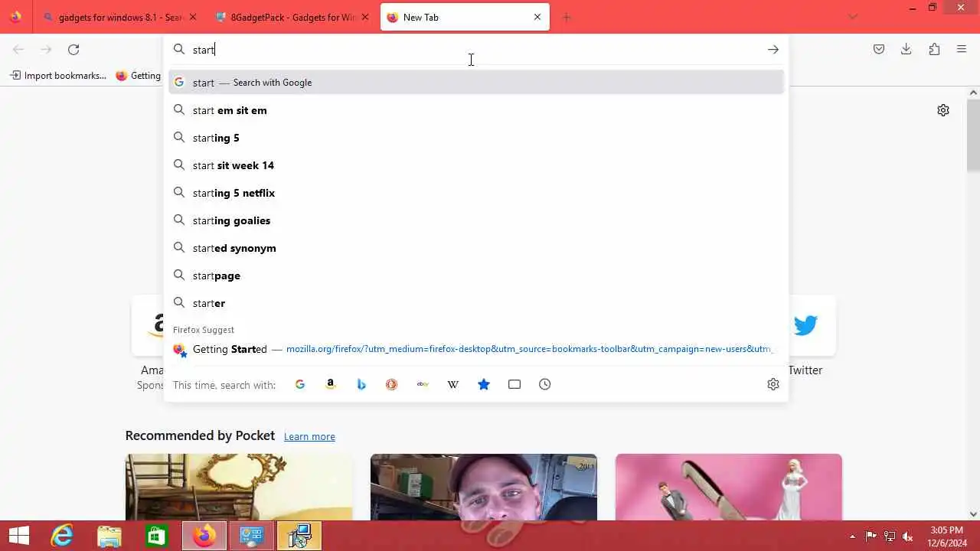Show hidden tray icons arrow
The image size is (980, 551).
(x=853, y=536)
